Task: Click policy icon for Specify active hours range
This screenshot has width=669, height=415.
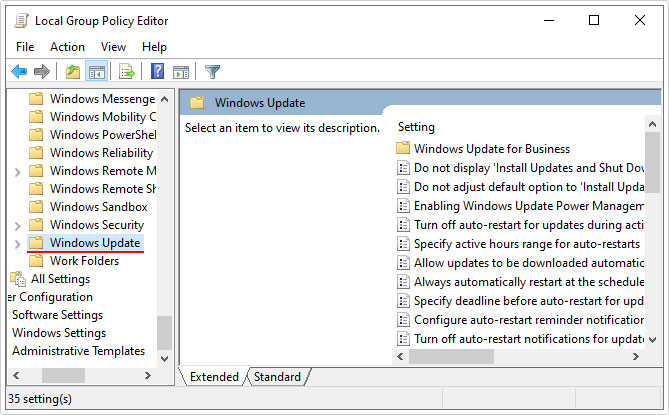Action: pos(403,244)
